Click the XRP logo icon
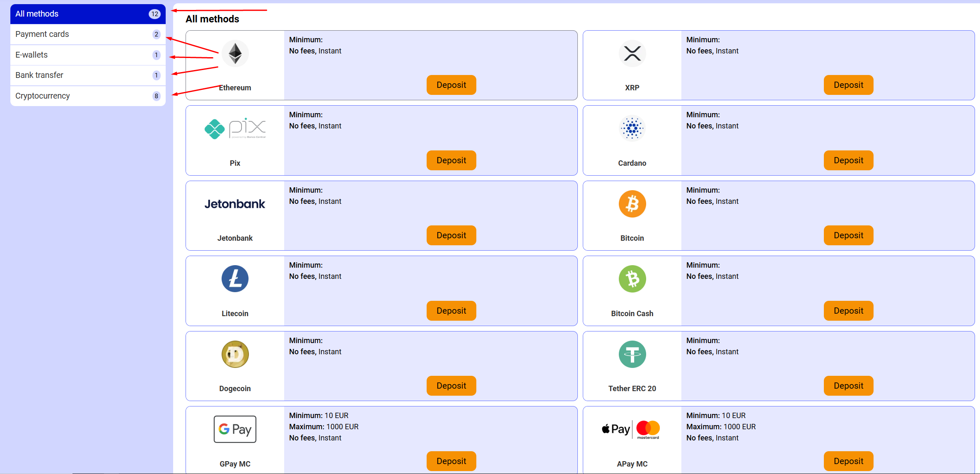980x474 pixels. point(632,53)
